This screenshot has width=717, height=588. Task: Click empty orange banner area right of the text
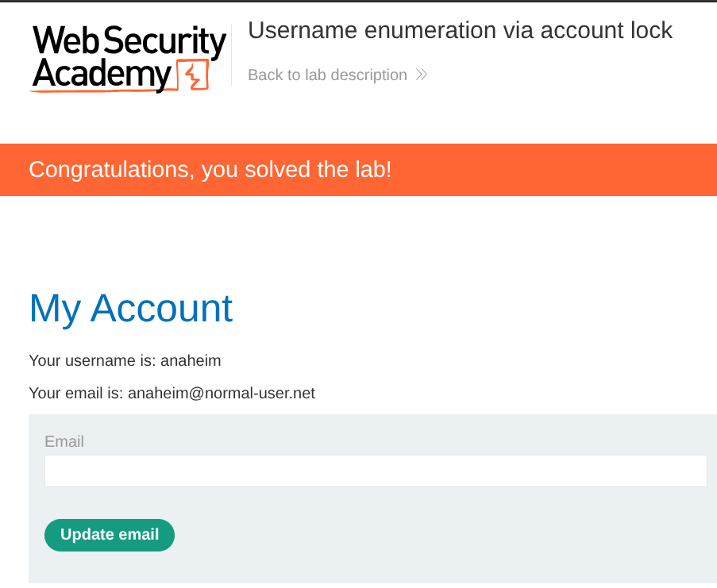click(556, 169)
